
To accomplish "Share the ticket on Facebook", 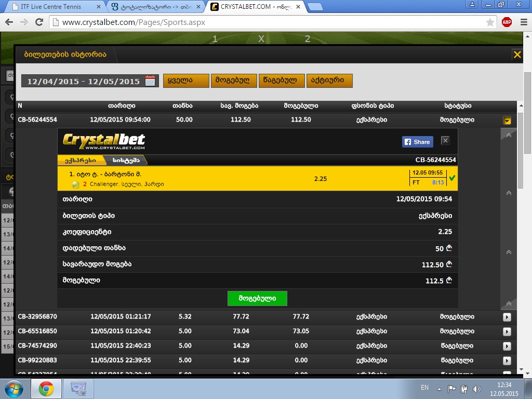I will [x=418, y=142].
